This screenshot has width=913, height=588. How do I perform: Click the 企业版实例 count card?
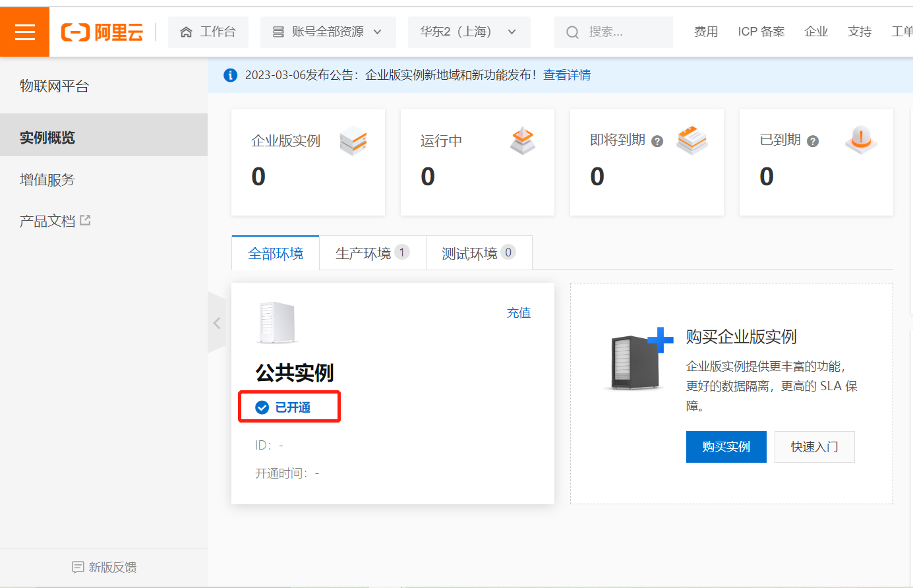click(x=308, y=162)
